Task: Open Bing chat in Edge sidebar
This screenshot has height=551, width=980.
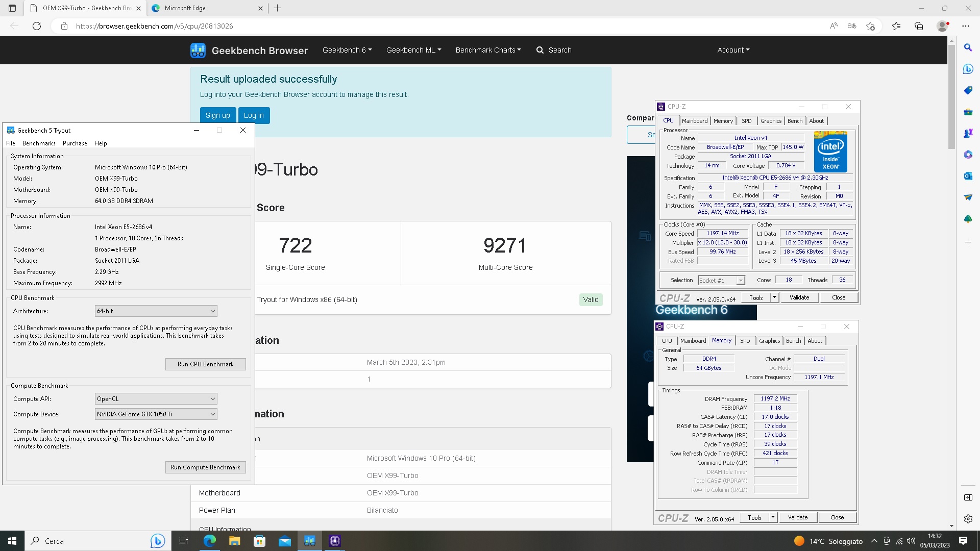Action: click(968, 69)
